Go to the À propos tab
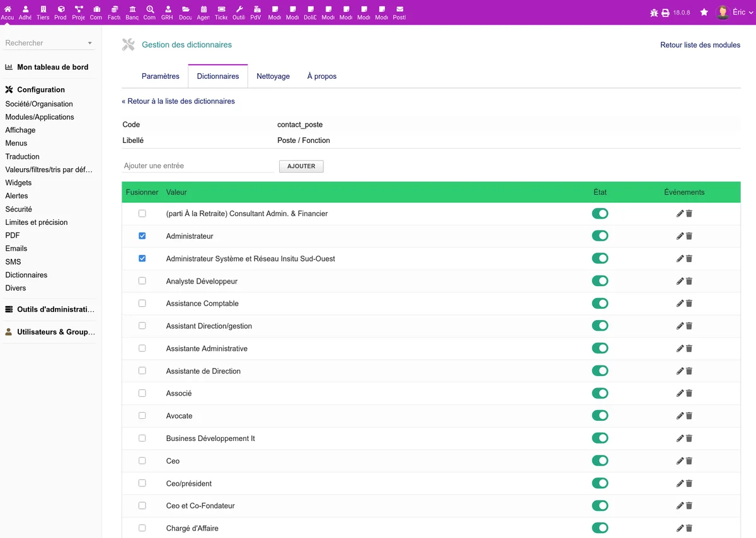 pos(322,76)
